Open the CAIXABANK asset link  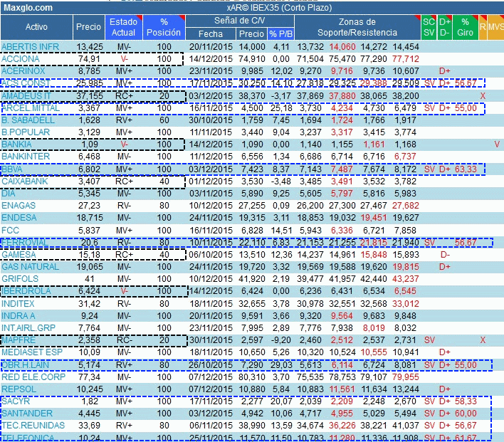click(x=25, y=181)
